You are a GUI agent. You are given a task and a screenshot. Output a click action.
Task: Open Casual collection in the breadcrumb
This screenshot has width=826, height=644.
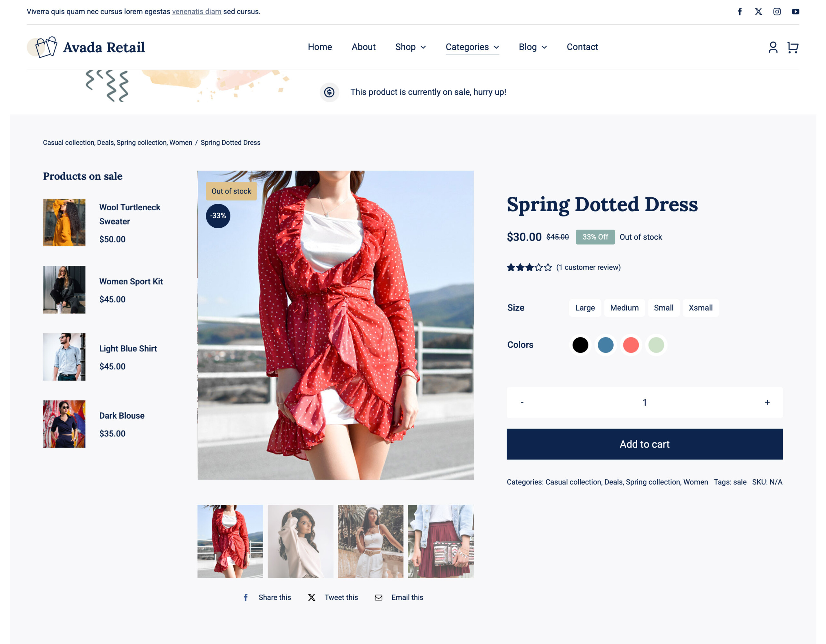[x=68, y=143]
